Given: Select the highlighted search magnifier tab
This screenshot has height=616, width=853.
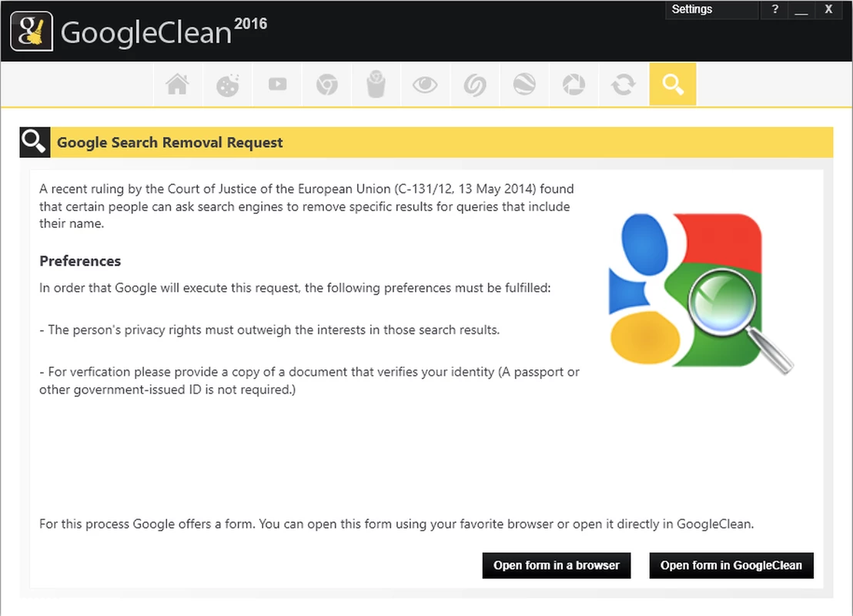Looking at the screenshot, I should pos(673,85).
